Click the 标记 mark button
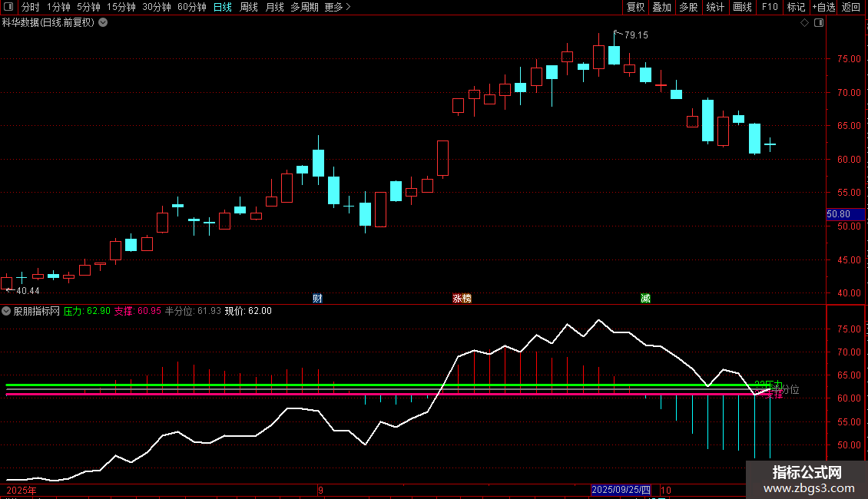Viewport: 868px width, 499px height. [796, 7]
